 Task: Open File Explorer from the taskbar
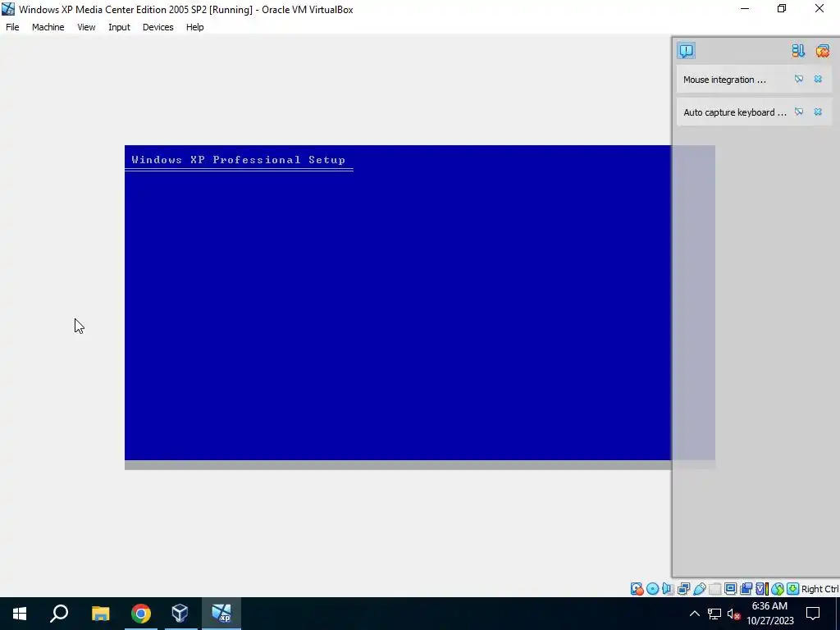click(x=100, y=614)
